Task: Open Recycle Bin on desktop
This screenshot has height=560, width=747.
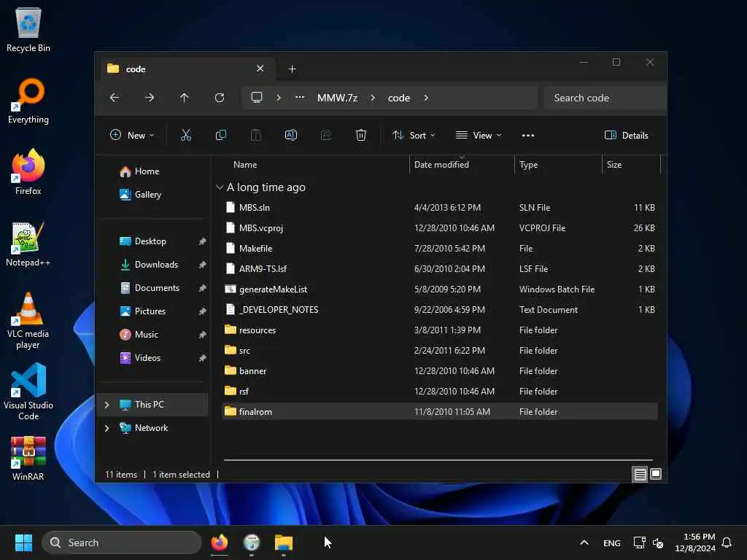Action: (28, 29)
